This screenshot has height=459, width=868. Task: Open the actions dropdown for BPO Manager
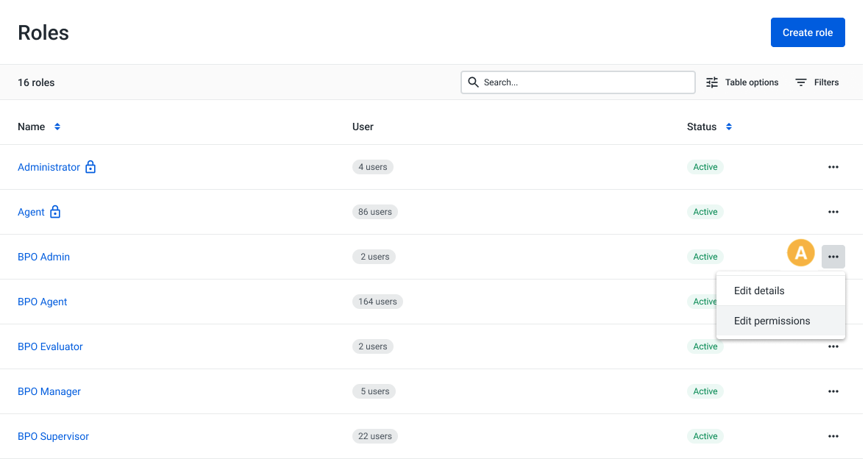pyautogui.click(x=833, y=391)
